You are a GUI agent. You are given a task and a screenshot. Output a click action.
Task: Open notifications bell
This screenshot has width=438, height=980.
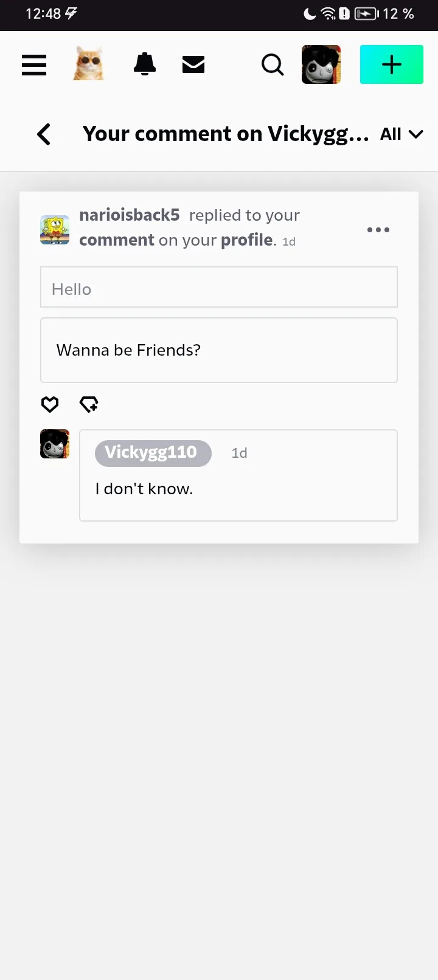coord(145,64)
